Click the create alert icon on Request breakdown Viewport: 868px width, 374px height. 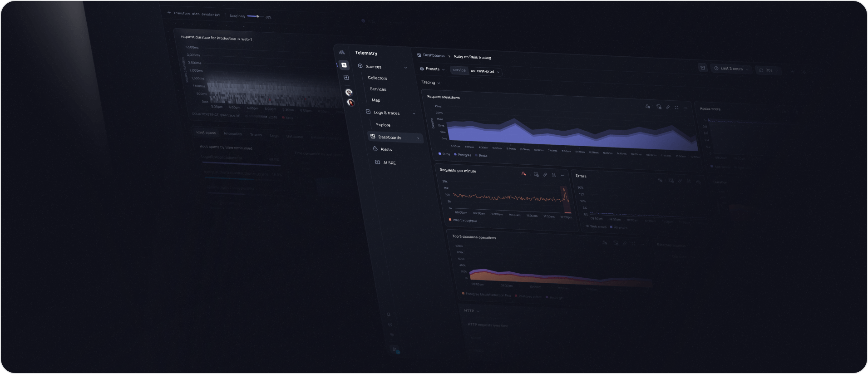click(x=647, y=107)
